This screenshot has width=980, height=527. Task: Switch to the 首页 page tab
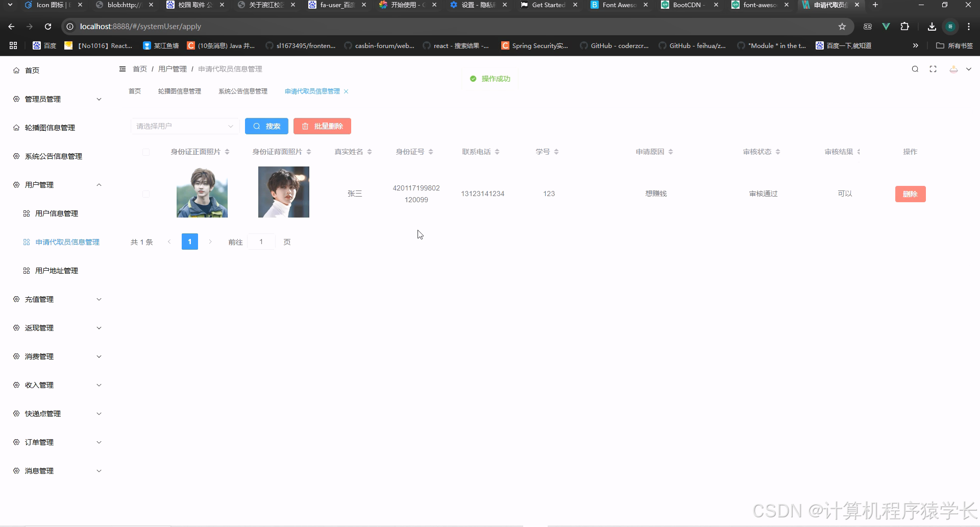tap(135, 91)
